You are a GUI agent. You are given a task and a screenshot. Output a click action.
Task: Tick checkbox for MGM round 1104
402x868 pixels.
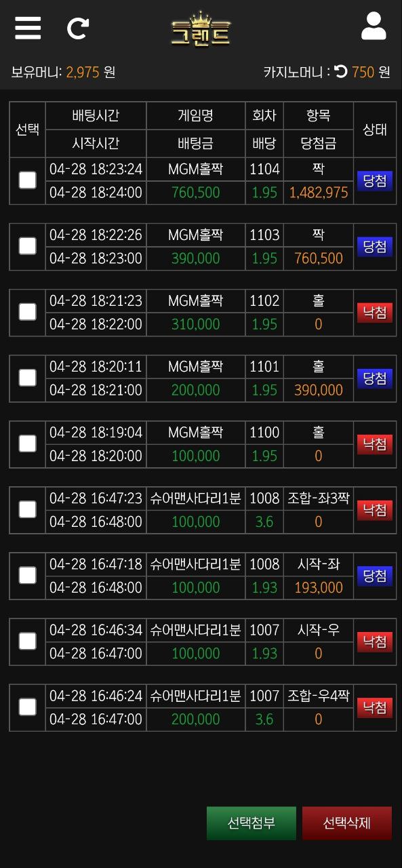[27, 180]
